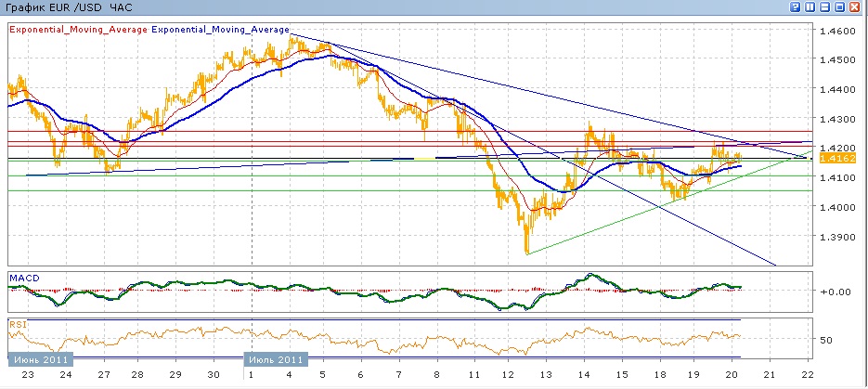Click date 18 on the time axis

coord(659,375)
